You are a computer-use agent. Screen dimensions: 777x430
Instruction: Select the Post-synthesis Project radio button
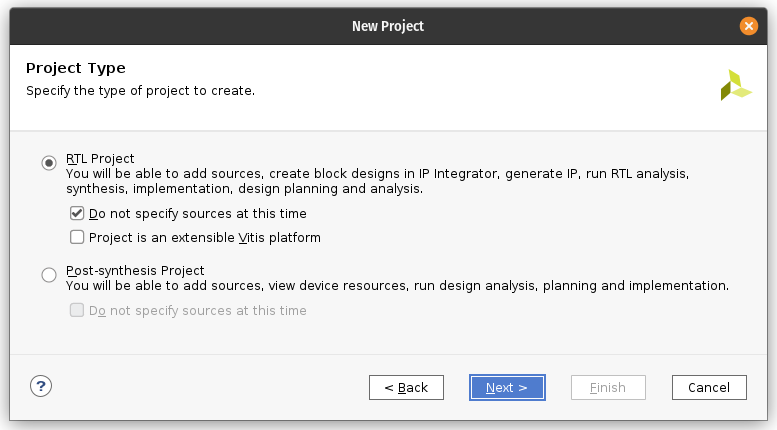pos(49,274)
